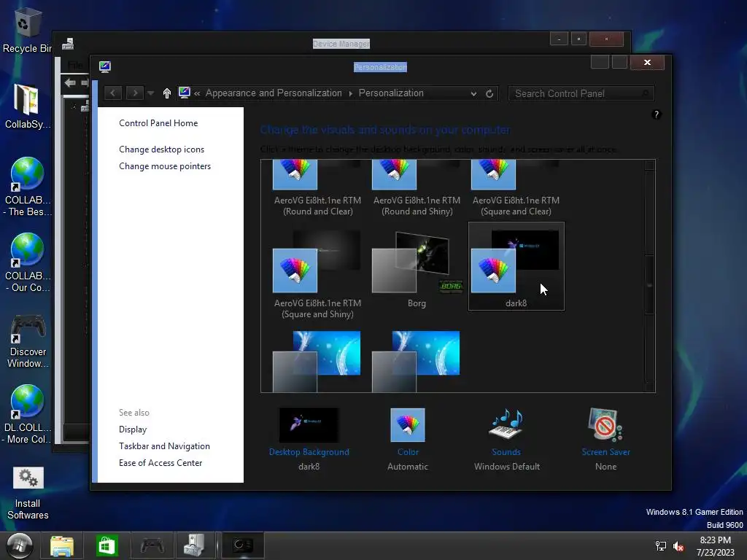
Task: Open Change mouse pointers link
Action: [165, 166]
